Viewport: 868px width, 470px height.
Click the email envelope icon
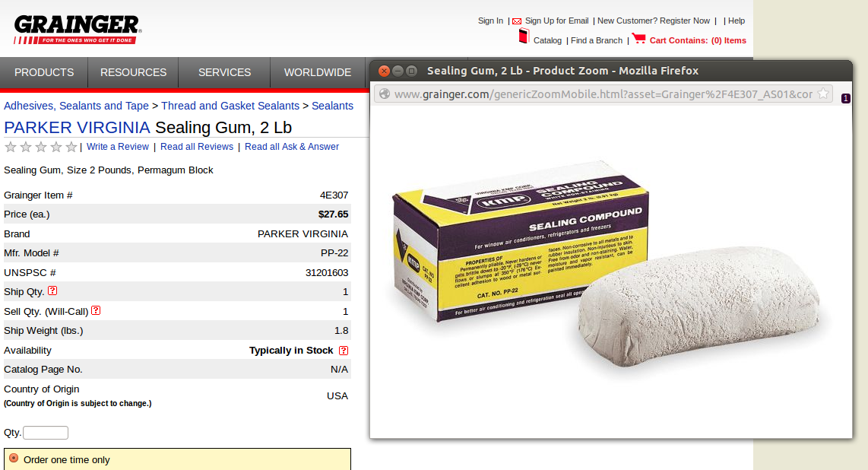click(x=517, y=21)
